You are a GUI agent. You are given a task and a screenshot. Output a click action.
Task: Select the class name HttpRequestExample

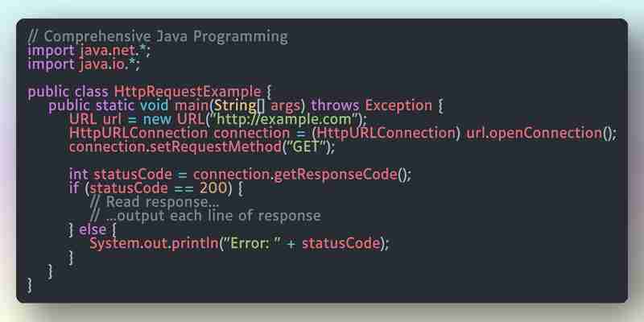click(x=188, y=92)
